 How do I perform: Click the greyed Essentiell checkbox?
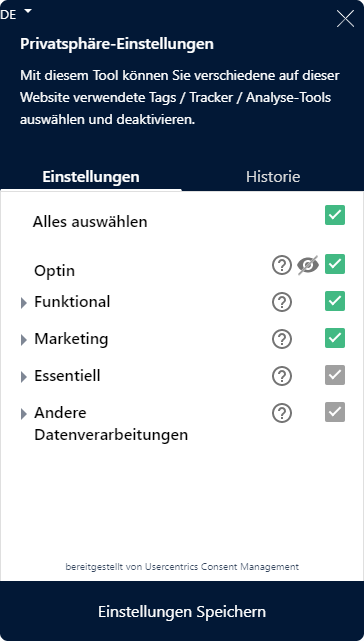point(335,375)
